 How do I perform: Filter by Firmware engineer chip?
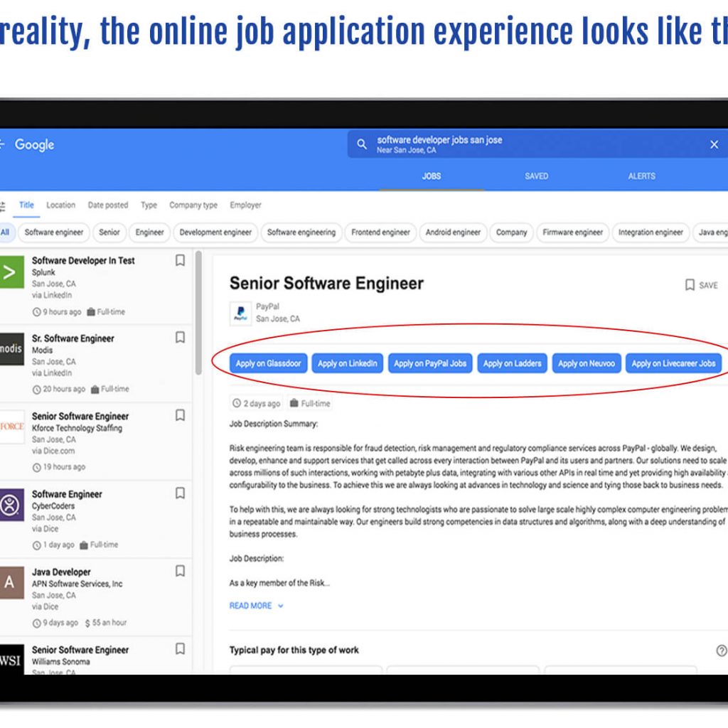[x=572, y=232]
